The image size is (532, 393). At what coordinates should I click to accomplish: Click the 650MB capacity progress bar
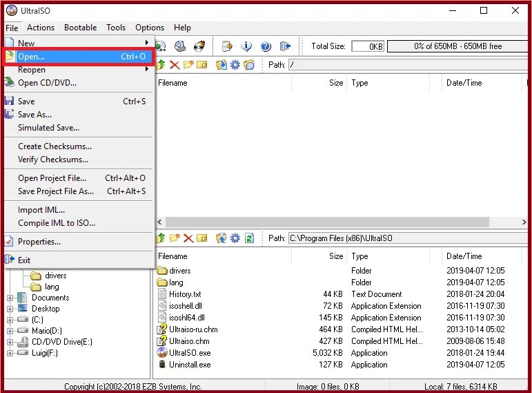tap(457, 46)
